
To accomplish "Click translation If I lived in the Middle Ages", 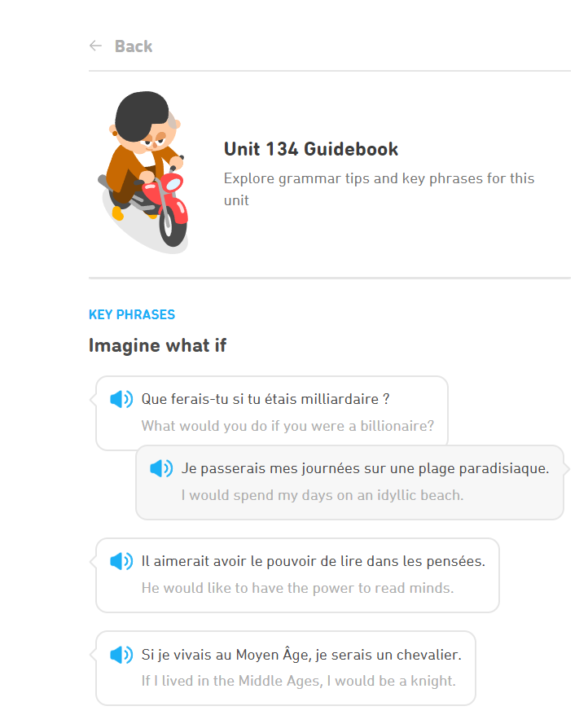I will click(298, 681).
